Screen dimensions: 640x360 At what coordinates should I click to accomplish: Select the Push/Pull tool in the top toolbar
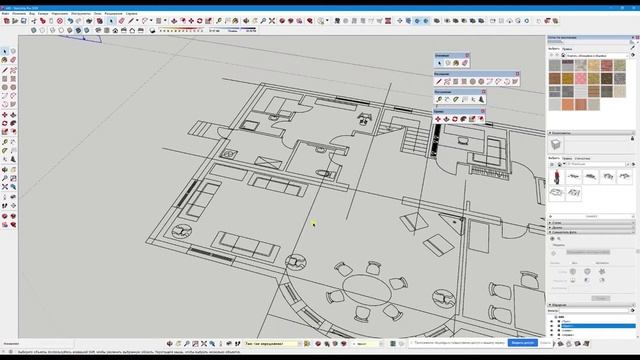pos(174,21)
